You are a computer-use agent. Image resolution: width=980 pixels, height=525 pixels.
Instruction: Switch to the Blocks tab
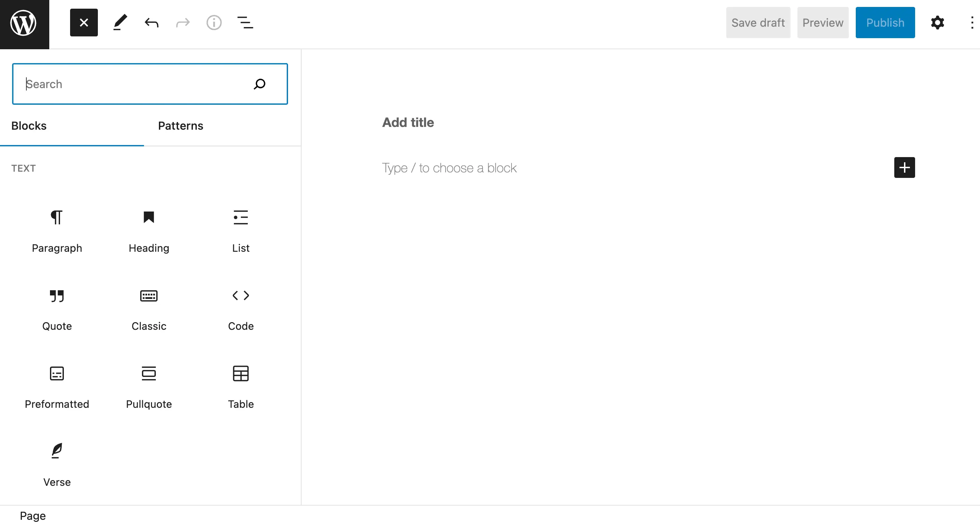coord(29,126)
